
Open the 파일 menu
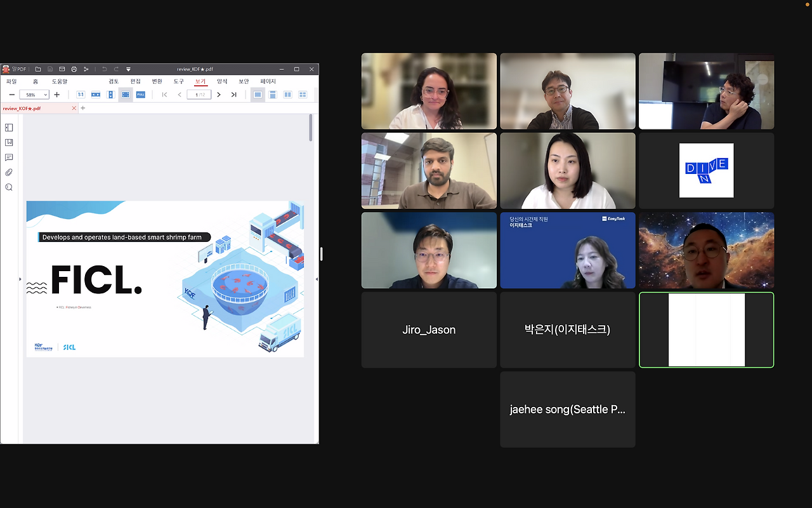coord(11,81)
